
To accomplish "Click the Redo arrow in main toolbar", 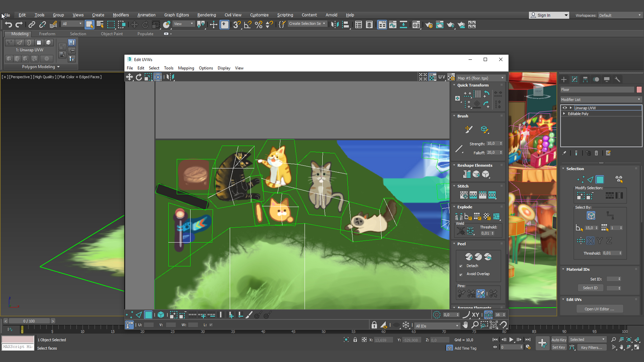I will [x=19, y=24].
